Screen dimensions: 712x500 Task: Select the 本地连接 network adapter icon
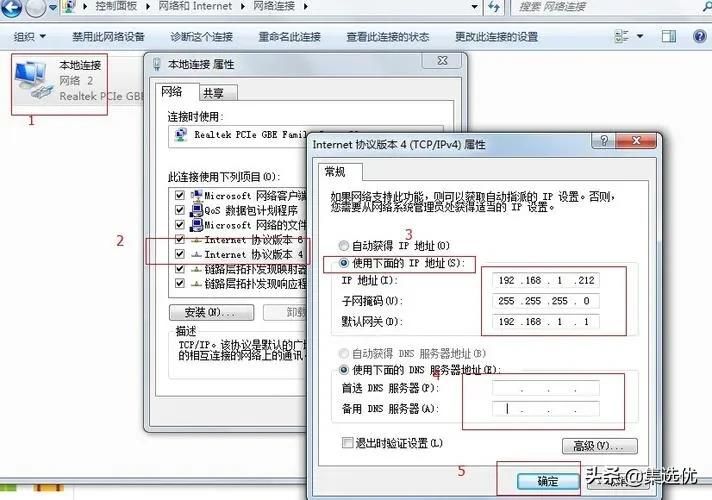tap(32, 79)
